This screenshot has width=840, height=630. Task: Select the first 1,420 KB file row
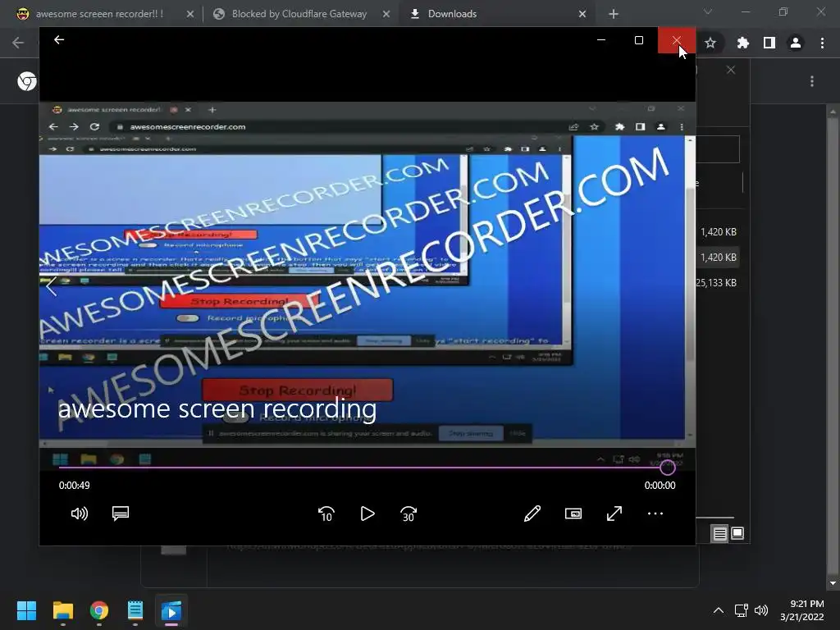coord(719,232)
